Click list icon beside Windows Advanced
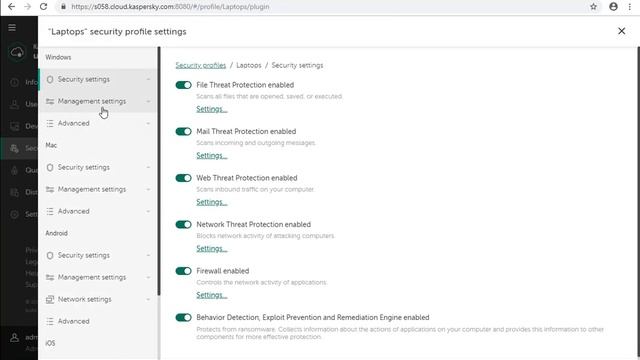Screen dimensions: 640x360 coord(50,123)
